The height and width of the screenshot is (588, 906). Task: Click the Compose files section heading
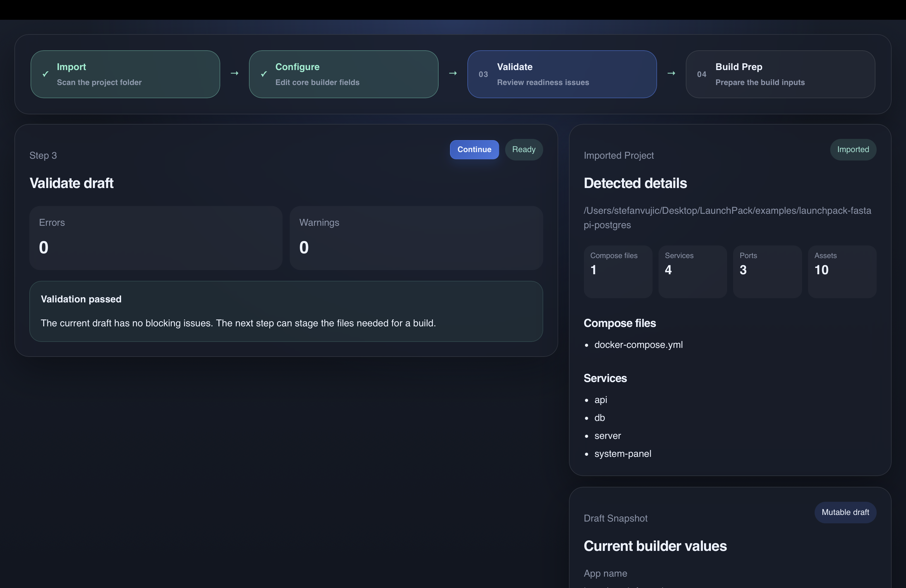point(619,323)
